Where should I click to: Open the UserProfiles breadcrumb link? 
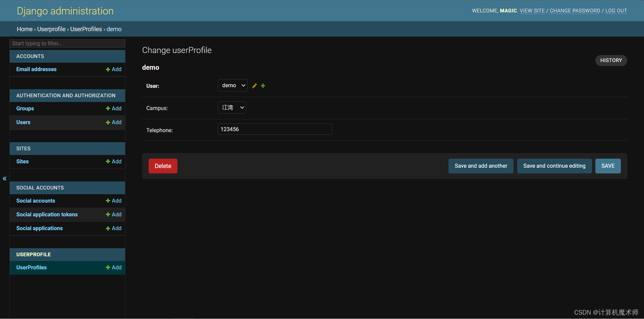pos(86,29)
